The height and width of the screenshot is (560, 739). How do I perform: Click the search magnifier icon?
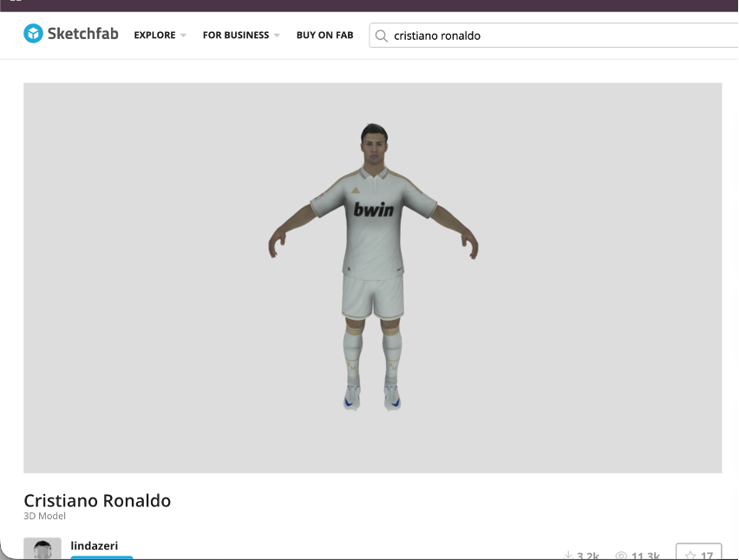382,36
